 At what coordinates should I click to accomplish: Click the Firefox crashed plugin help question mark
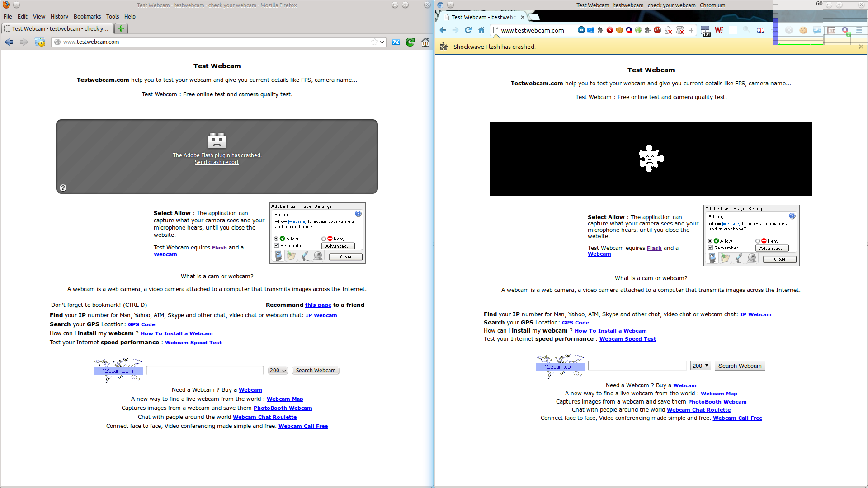[x=63, y=188]
